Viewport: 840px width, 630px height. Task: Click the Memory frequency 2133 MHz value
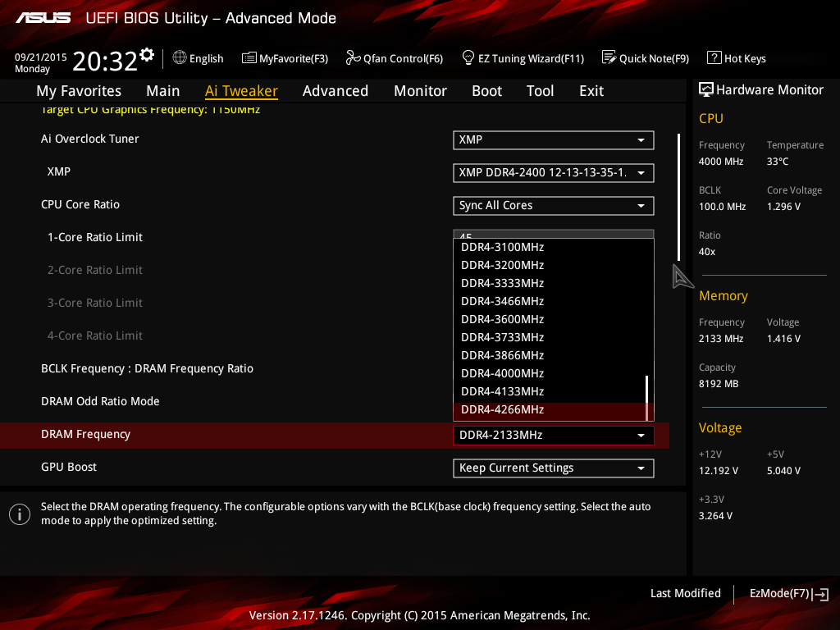click(x=721, y=339)
